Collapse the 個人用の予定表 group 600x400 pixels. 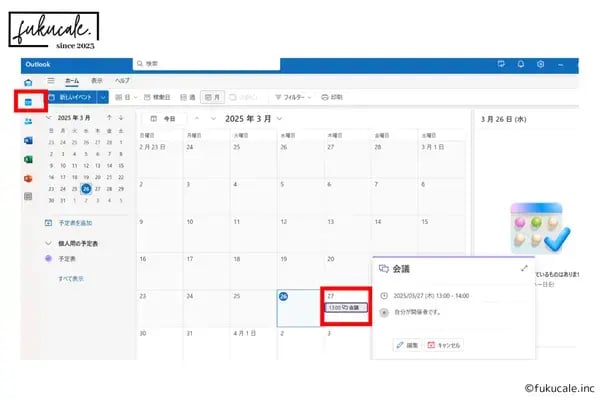point(49,243)
